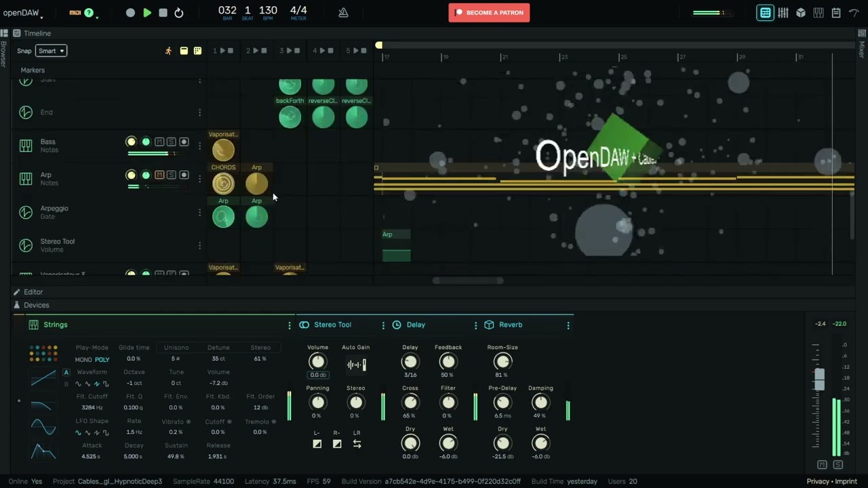868x488 pixels.
Task: Click the Stereo Tool Volume knob
Action: (317, 362)
